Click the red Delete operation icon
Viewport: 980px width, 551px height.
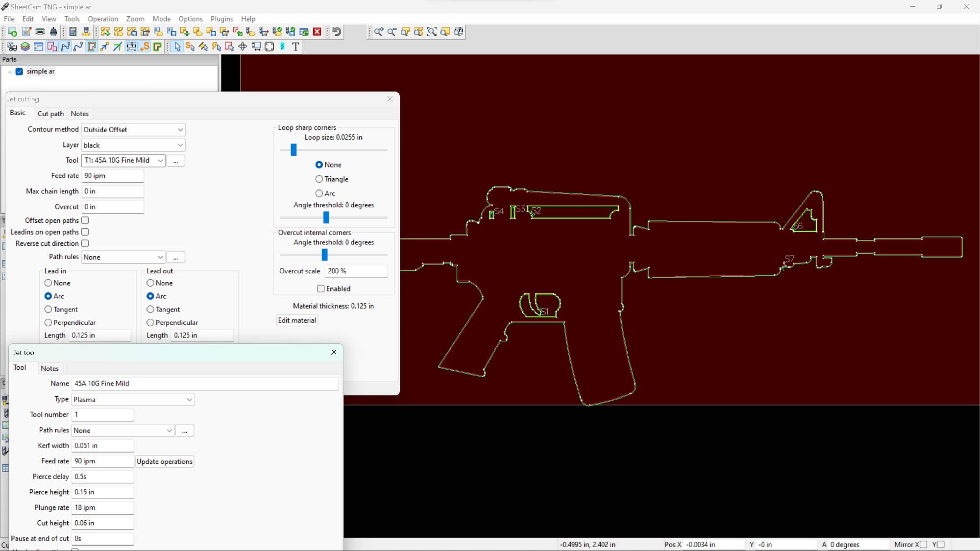click(x=317, y=32)
